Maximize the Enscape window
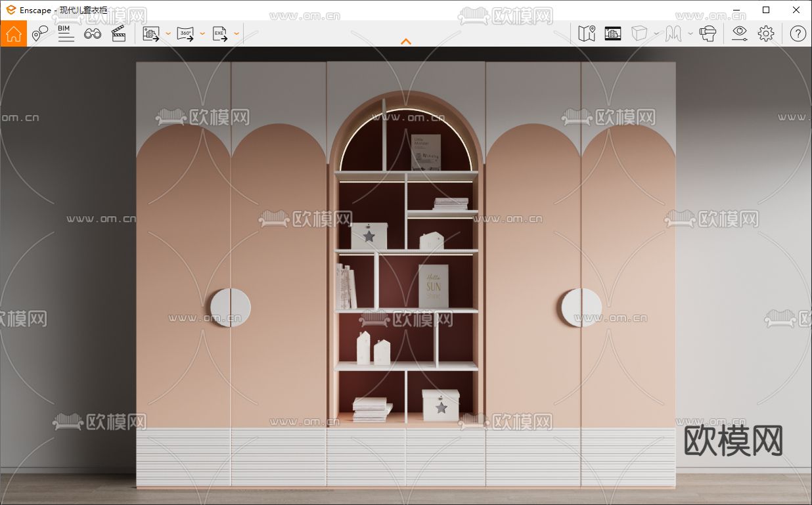 pos(766,10)
